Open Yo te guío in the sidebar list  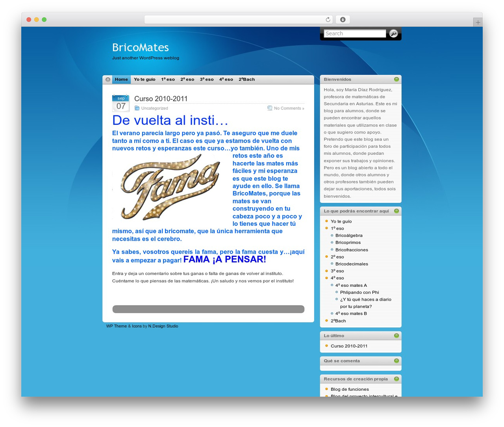coord(341,221)
